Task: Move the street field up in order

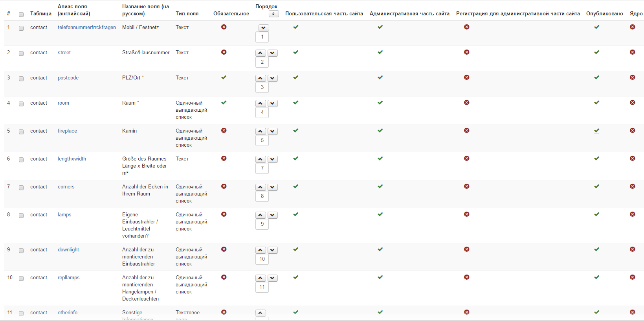Action: [x=261, y=53]
